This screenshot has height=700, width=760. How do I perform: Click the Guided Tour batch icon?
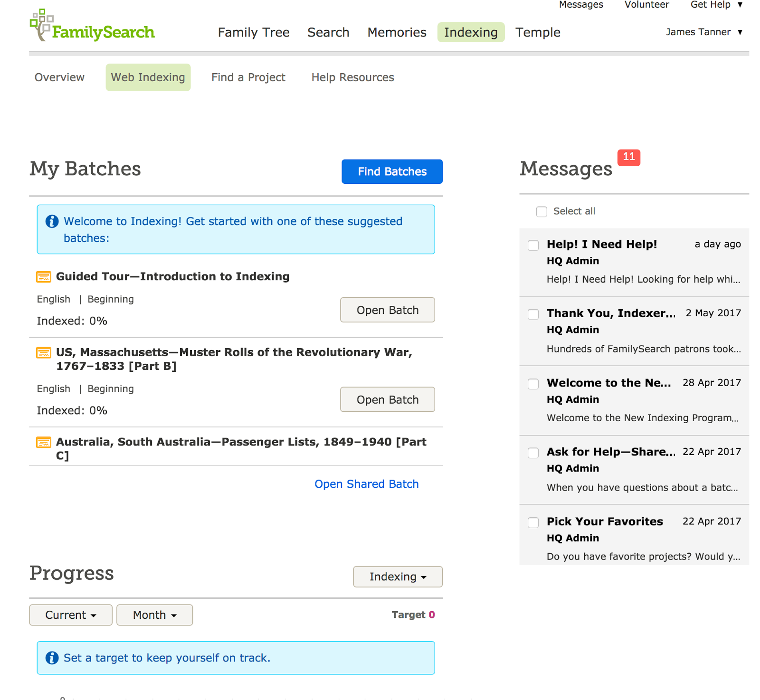[x=44, y=277]
